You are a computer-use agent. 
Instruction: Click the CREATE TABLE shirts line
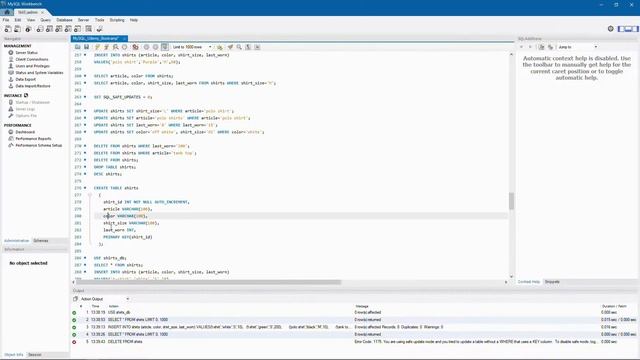[x=116, y=188]
